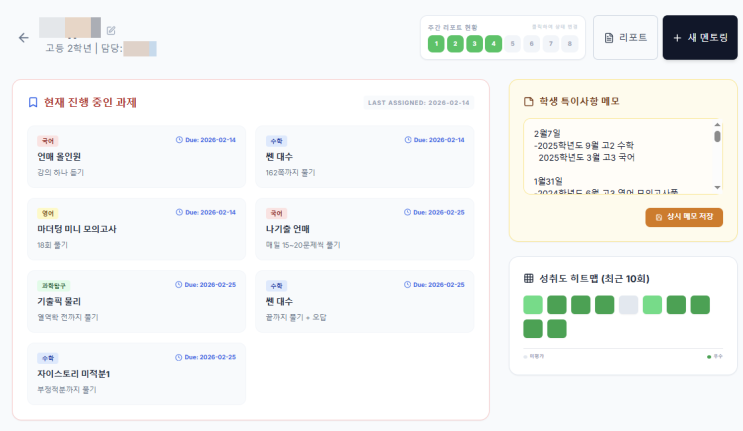The image size is (743, 431).
Task: Open the 나기출 언매 assignment card
Action: (x=364, y=229)
